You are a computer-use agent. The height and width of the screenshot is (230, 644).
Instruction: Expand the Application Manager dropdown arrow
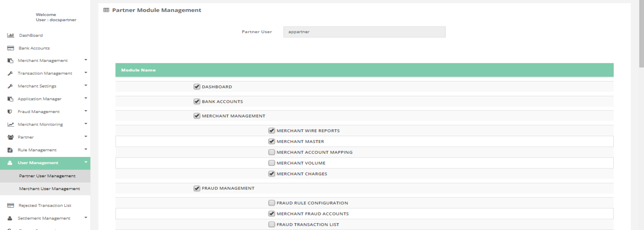(86, 98)
